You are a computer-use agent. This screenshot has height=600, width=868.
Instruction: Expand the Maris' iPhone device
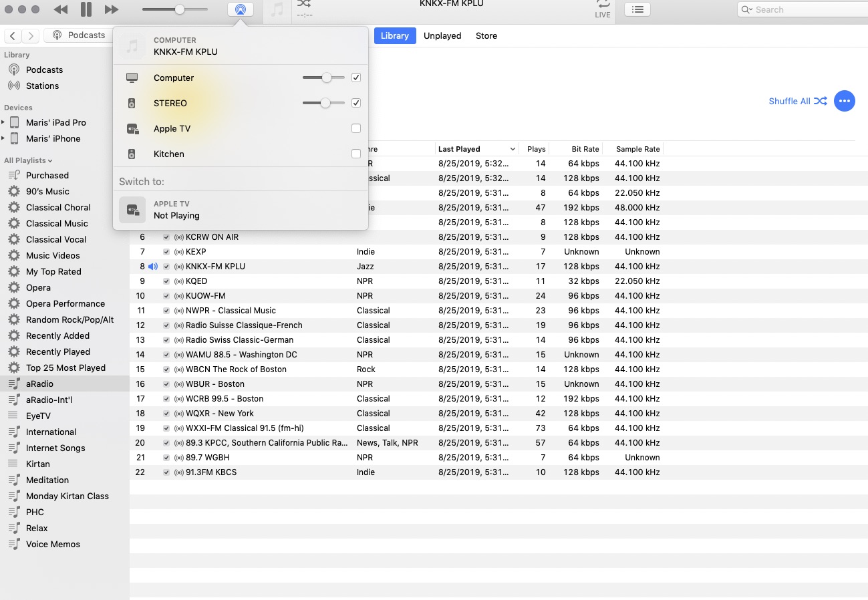pyautogui.click(x=3, y=138)
